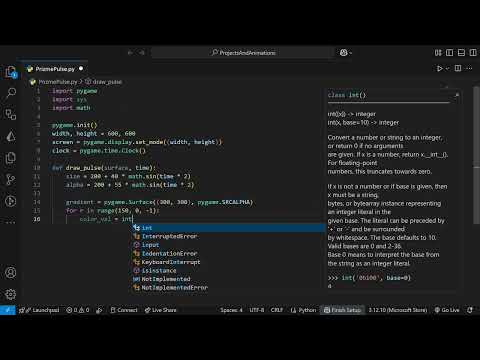Open the errors and warnings counter
Image resolution: width=480 pixels, height=360 pixels.
(78, 310)
